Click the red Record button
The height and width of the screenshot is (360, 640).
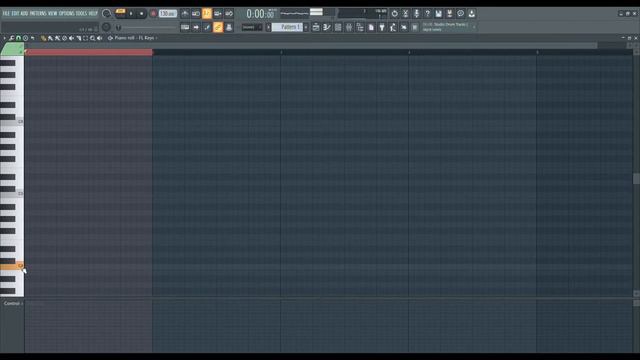point(153,13)
